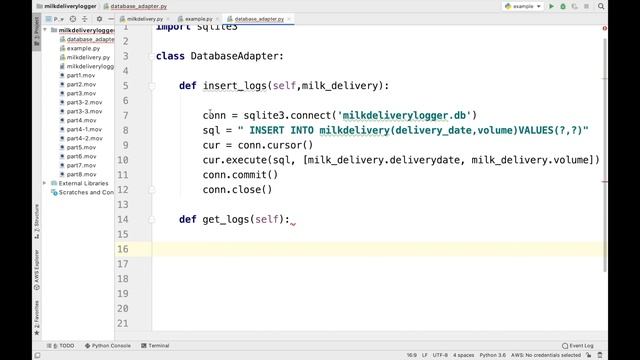Select part7.mov in project tree
The image size is (640, 360).
(x=78, y=165)
